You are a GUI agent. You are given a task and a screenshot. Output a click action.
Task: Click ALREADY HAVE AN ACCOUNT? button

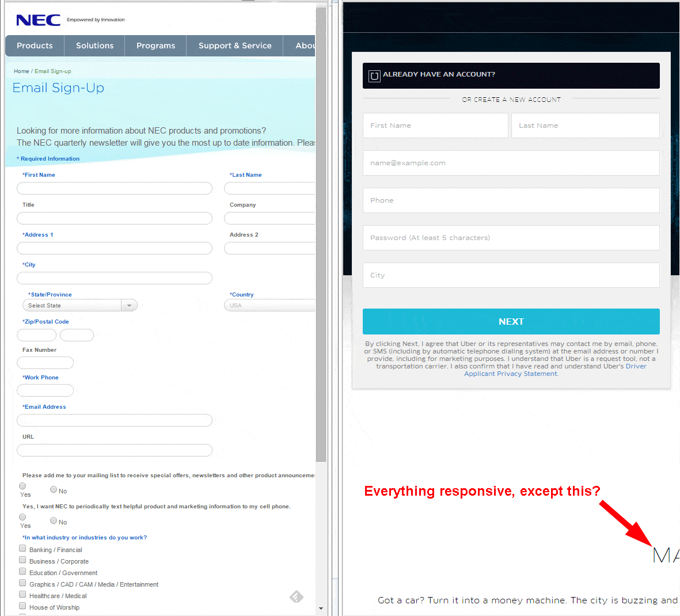(x=511, y=76)
